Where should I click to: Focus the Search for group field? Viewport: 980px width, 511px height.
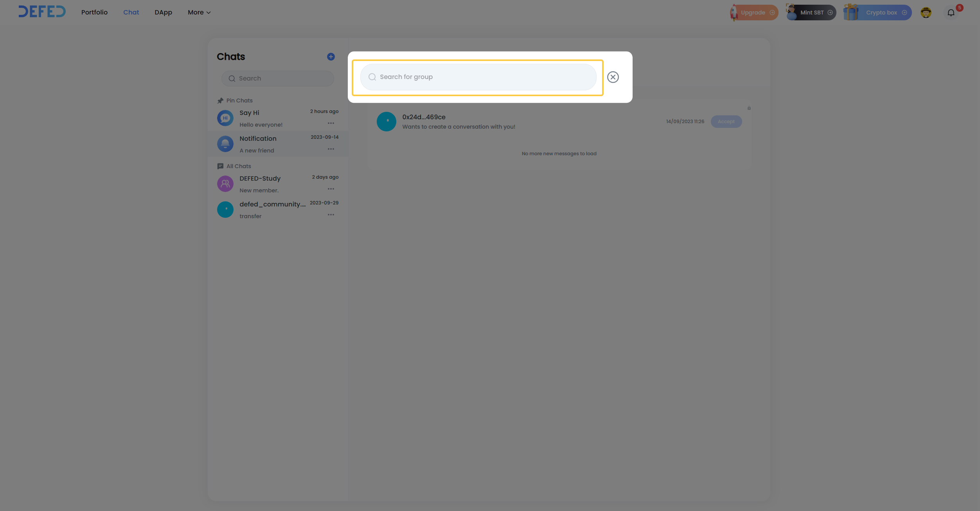(x=478, y=77)
